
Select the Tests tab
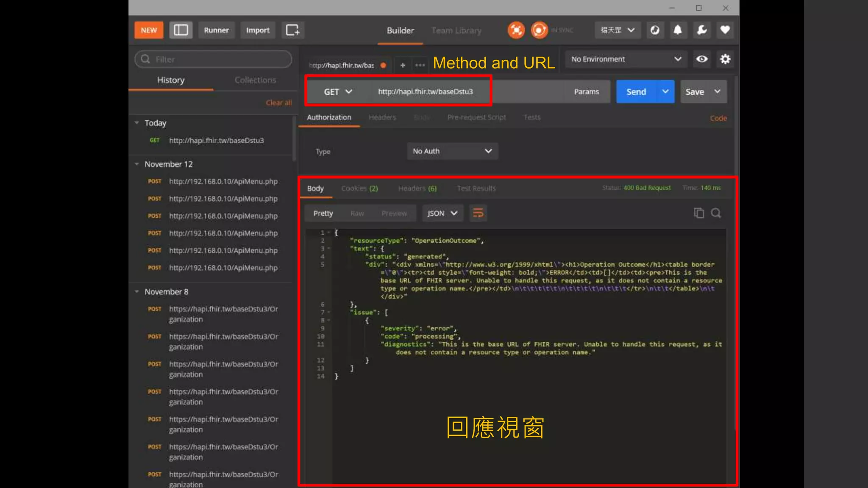532,117
